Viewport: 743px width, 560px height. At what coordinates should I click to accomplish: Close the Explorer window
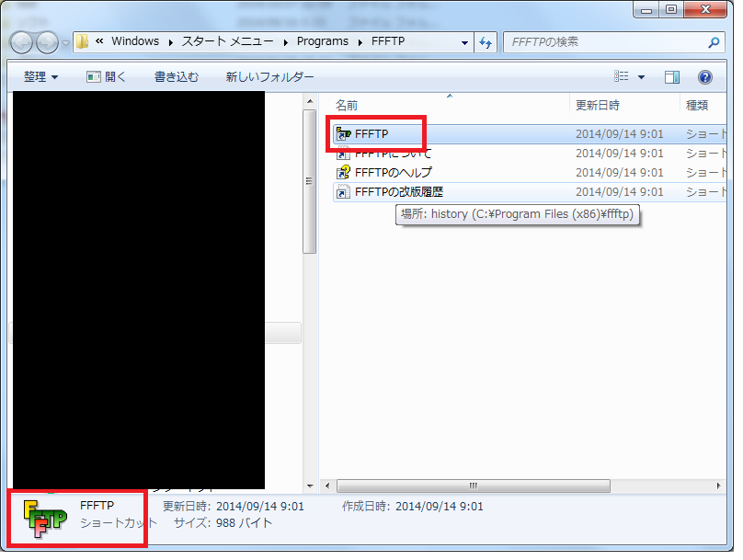pos(705,10)
